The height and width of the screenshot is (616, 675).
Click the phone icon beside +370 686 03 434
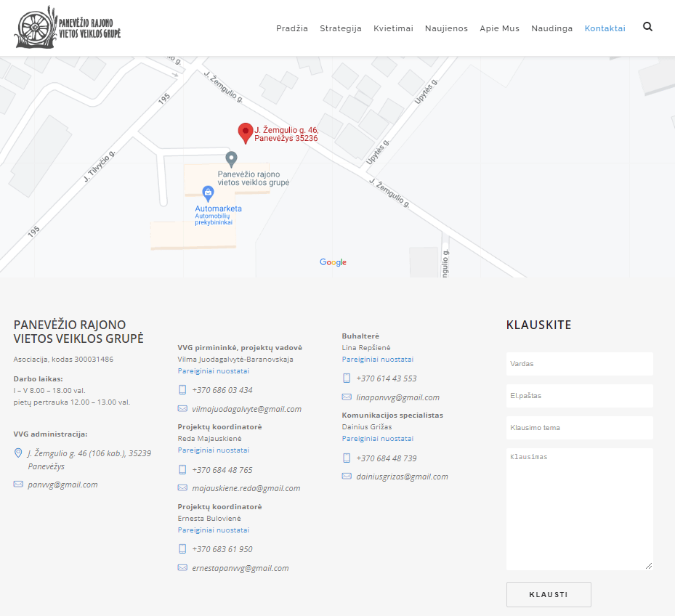[182, 390]
